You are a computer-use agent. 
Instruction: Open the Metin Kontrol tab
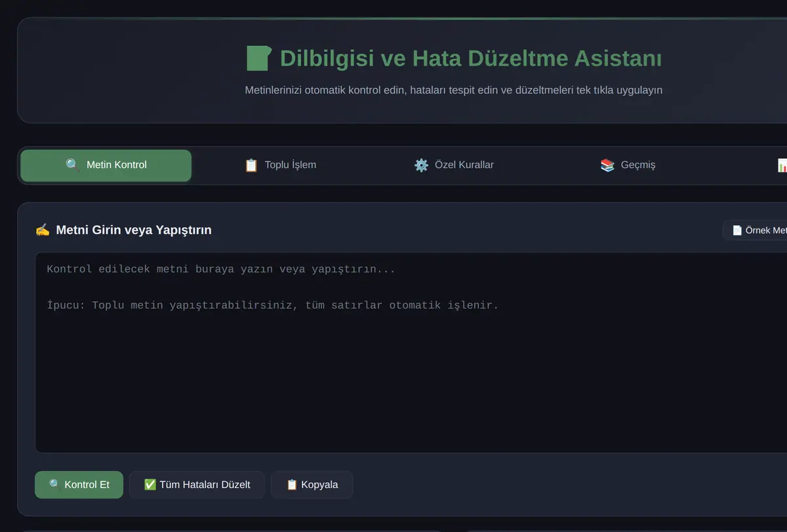coord(106,165)
